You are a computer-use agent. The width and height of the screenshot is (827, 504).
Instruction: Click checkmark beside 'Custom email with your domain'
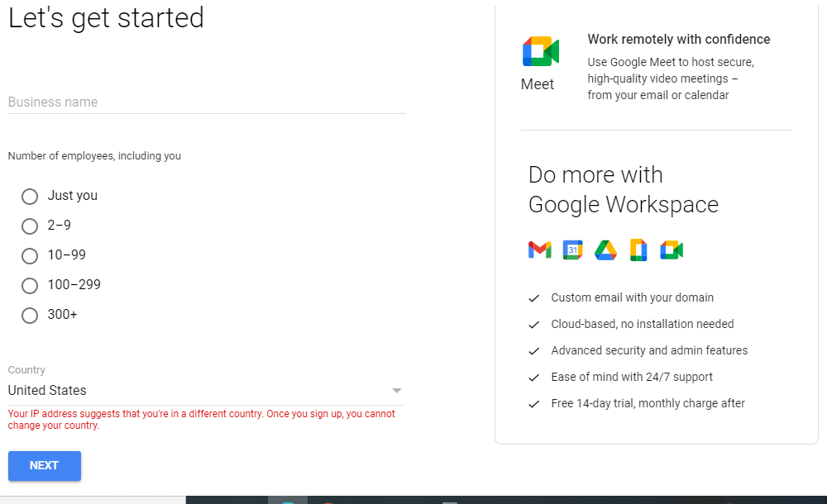533,298
